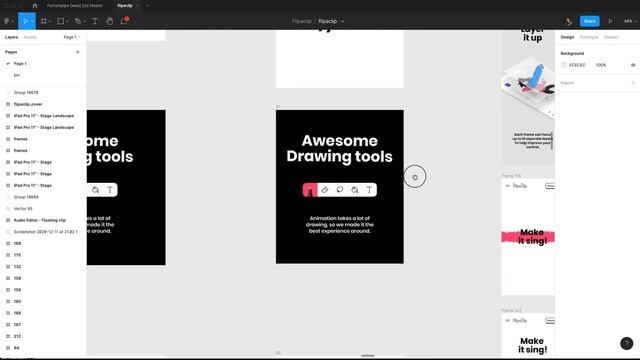Select the Frame tool
Screen dimensions: 640x360
click(43, 21)
